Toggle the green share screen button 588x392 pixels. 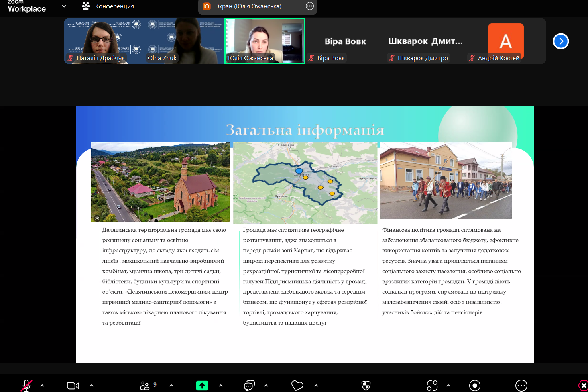(202, 386)
